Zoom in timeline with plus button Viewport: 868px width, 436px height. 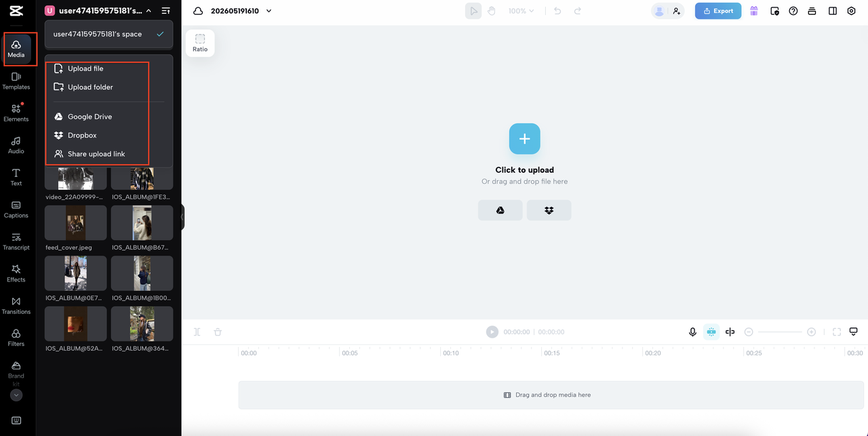pyautogui.click(x=812, y=332)
